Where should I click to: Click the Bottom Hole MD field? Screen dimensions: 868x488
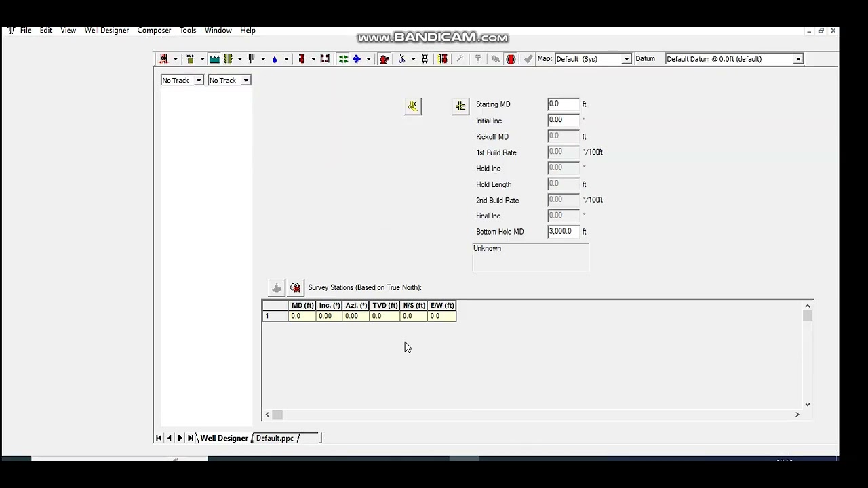[x=564, y=232]
